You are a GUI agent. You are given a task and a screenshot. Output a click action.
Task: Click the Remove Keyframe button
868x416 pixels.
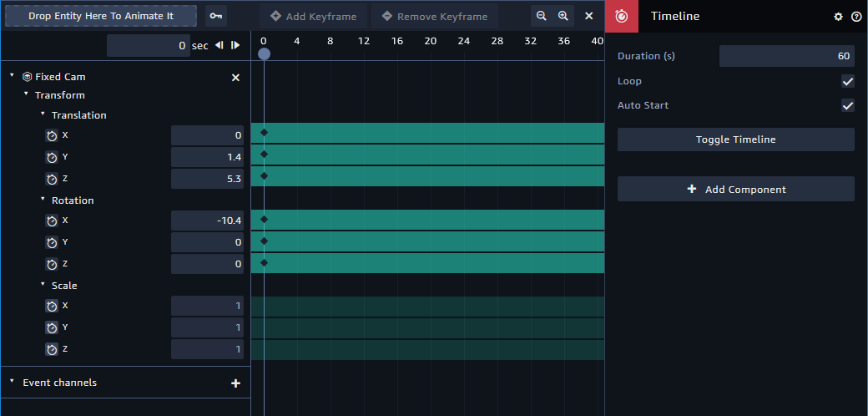(435, 16)
